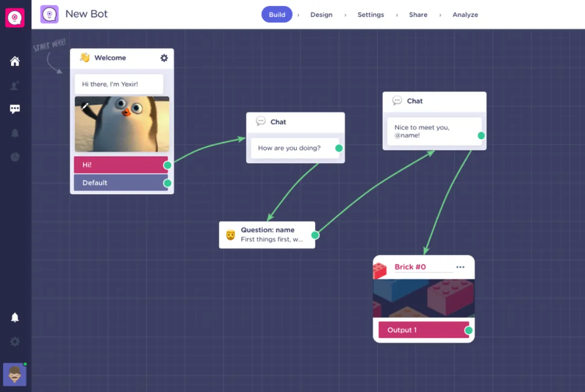Go to the Home dashboard icon
This screenshot has height=392, width=585.
[x=15, y=61]
